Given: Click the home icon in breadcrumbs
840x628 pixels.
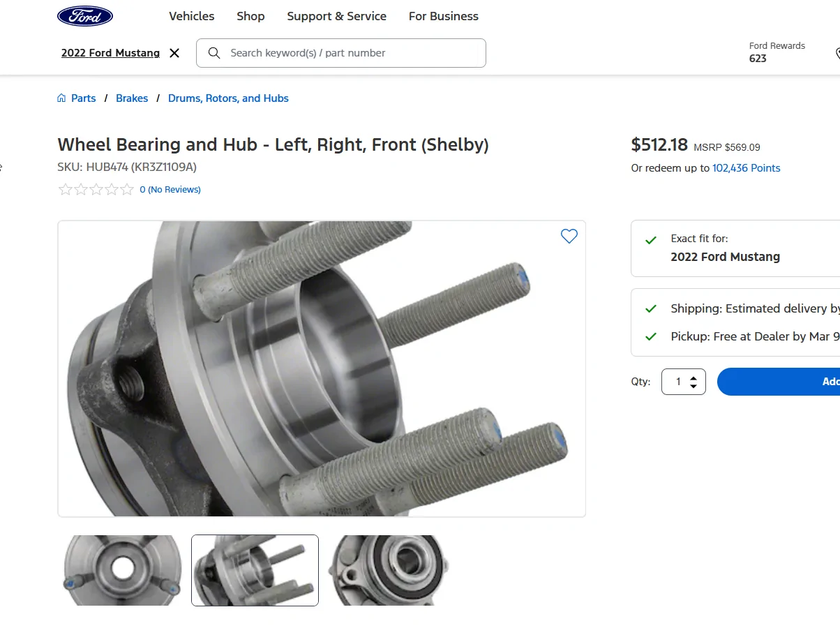Looking at the screenshot, I should [62, 98].
